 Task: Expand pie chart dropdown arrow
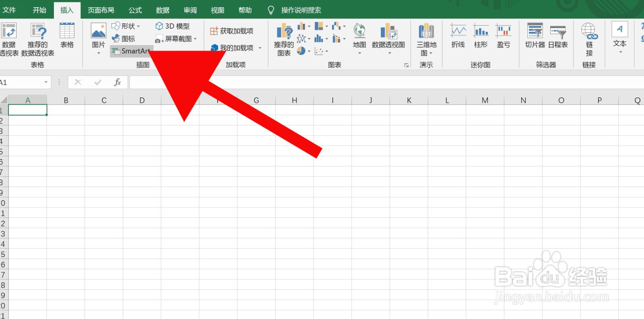click(x=309, y=51)
